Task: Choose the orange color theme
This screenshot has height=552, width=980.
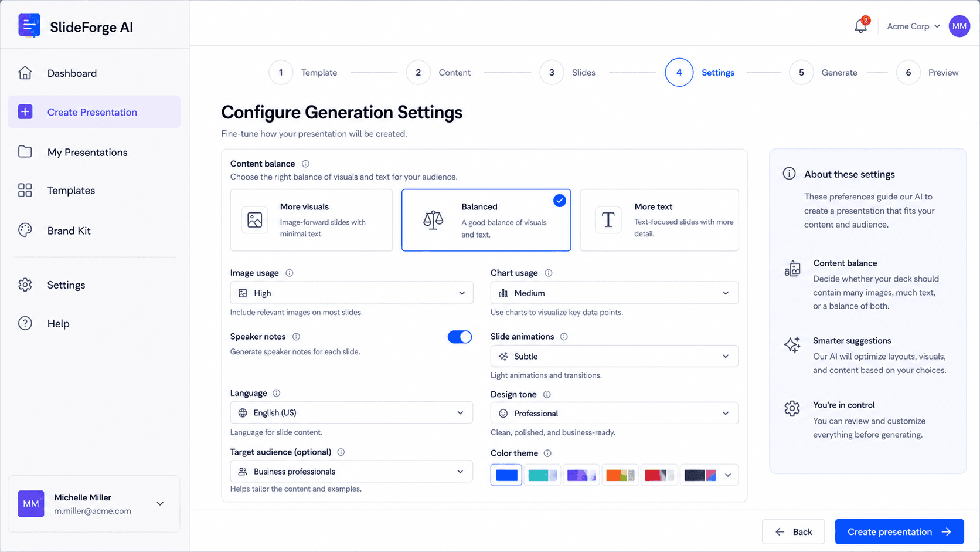Action: tap(620, 475)
